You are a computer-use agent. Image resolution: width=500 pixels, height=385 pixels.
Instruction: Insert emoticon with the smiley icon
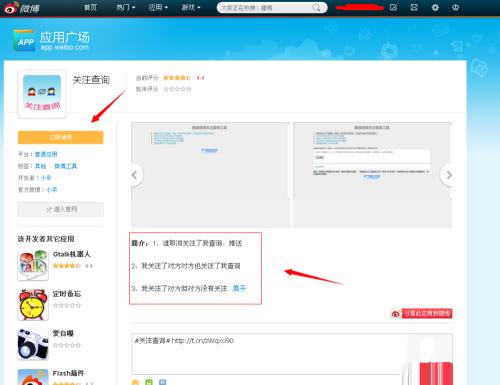(135, 382)
